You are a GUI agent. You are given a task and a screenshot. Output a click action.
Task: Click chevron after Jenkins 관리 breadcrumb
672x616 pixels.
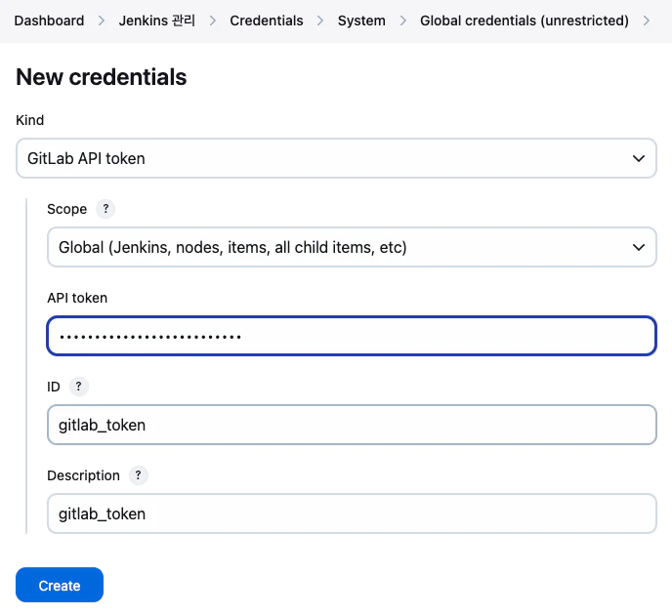(x=213, y=21)
